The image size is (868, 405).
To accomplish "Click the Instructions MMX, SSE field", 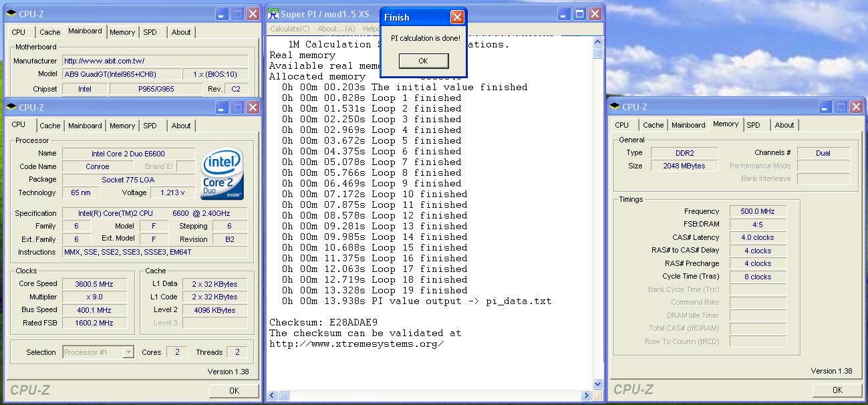I will point(155,252).
